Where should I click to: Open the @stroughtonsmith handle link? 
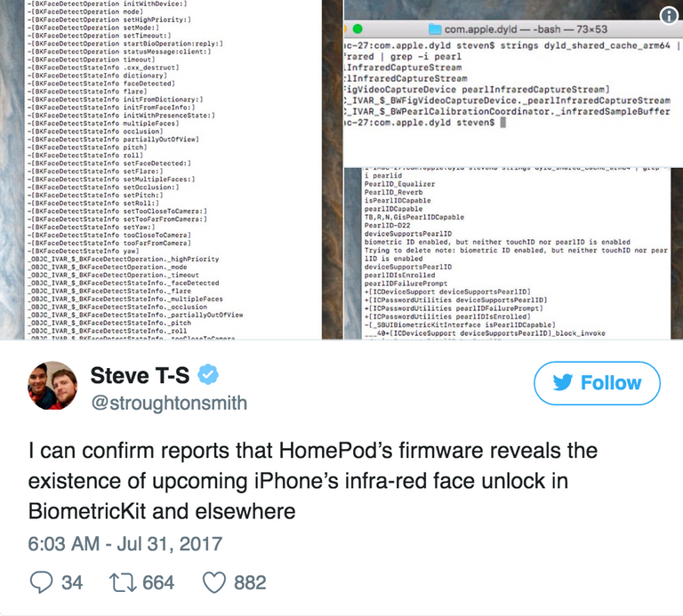pyautogui.click(x=169, y=403)
